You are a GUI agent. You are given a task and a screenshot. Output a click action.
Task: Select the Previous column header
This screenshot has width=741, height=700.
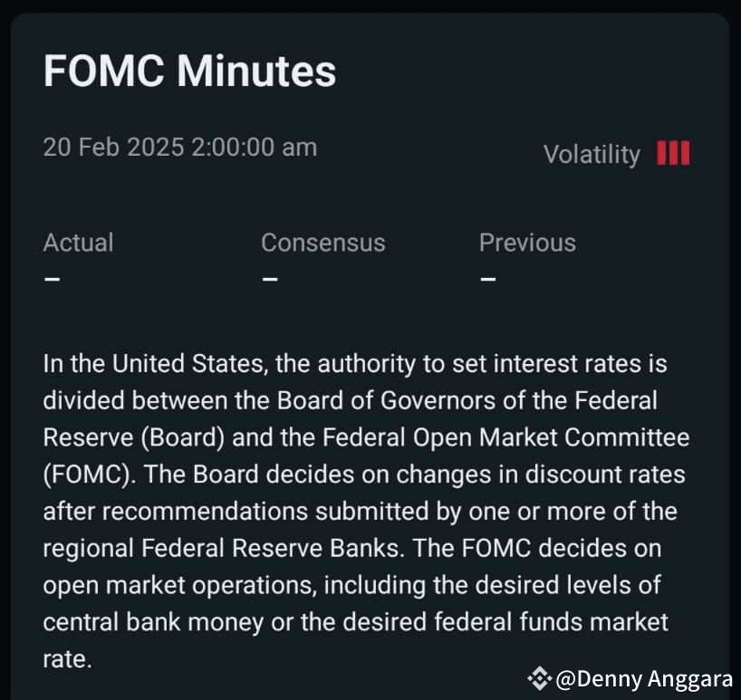pos(527,243)
